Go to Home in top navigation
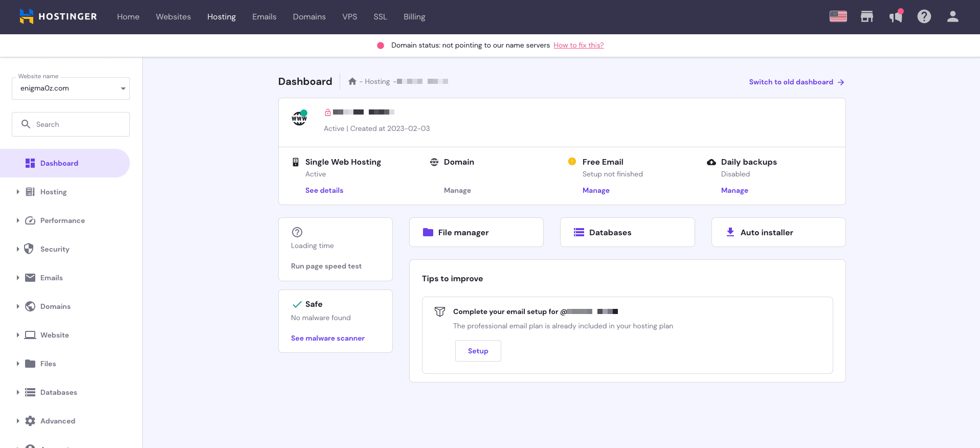980x448 pixels. (x=128, y=17)
